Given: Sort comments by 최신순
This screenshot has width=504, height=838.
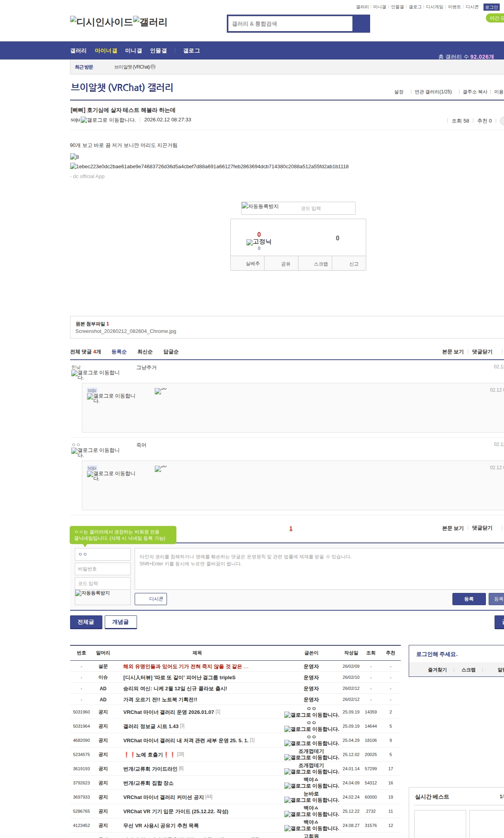Looking at the screenshot, I should tap(145, 352).
